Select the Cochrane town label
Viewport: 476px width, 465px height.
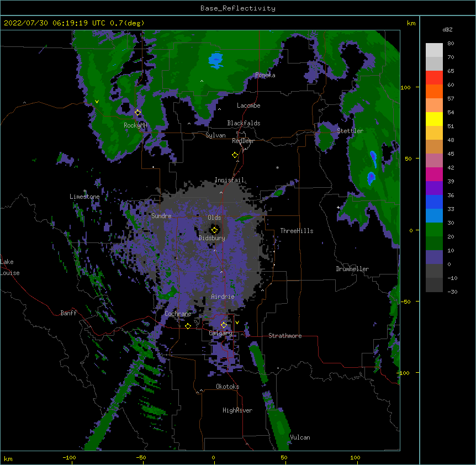pyautogui.click(x=178, y=314)
